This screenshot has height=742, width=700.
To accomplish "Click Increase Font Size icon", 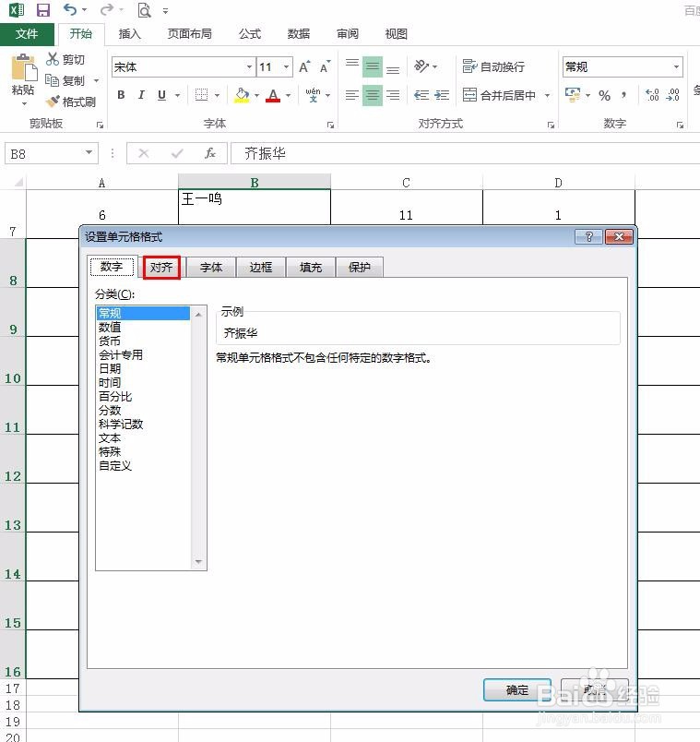I will click(304, 67).
